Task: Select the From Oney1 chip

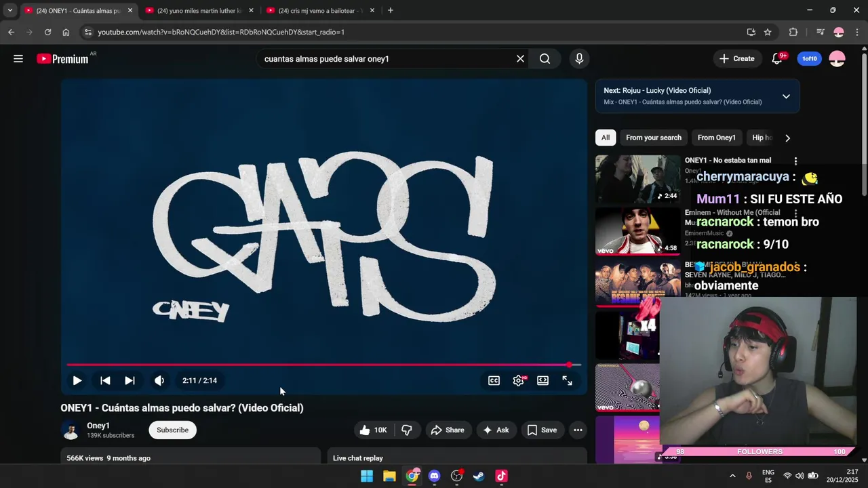Action: [717, 138]
